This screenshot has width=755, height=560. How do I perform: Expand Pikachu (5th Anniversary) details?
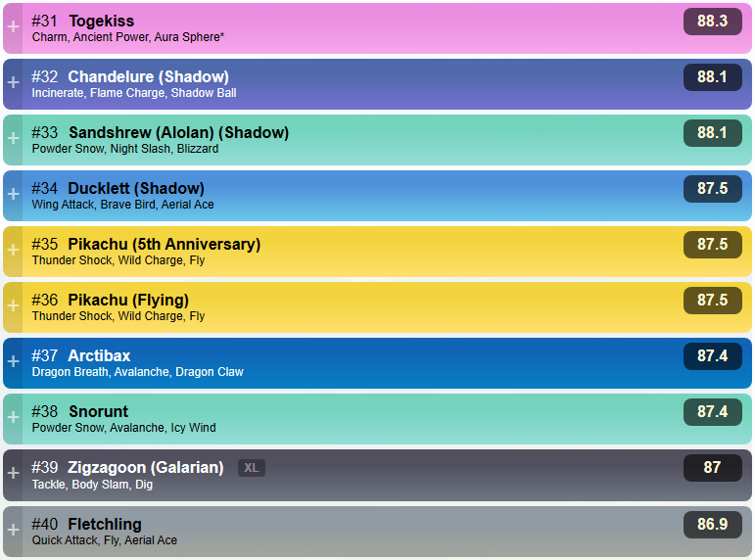pyautogui.click(x=14, y=251)
